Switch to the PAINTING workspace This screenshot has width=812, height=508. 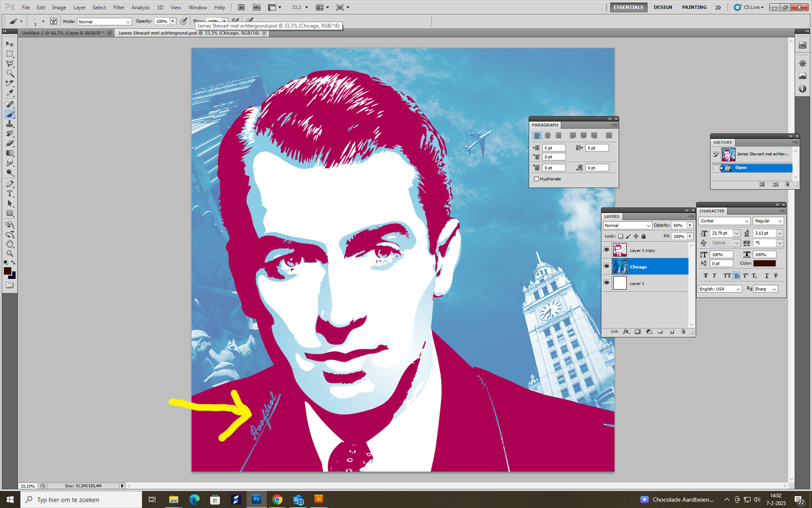click(x=694, y=8)
